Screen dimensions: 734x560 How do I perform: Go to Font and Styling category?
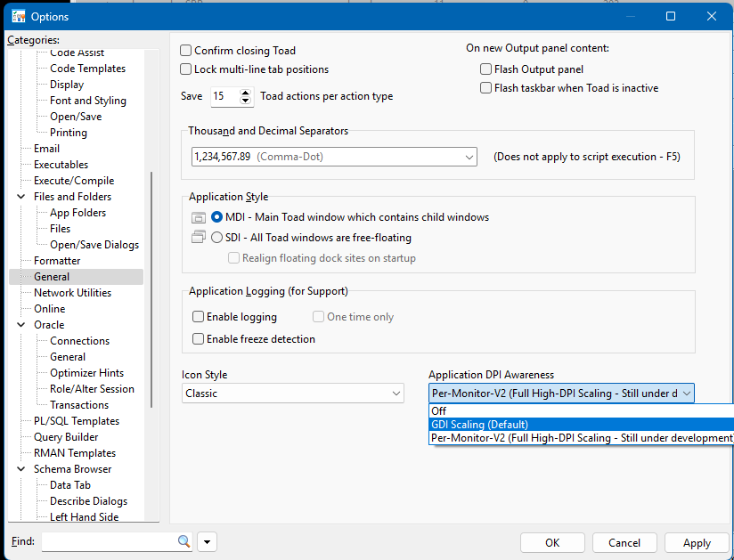coord(88,100)
